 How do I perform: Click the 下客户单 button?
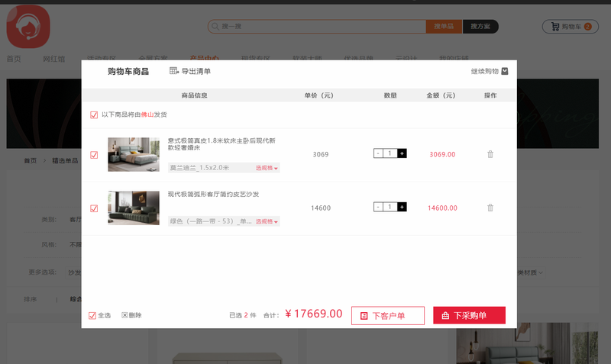click(388, 315)
